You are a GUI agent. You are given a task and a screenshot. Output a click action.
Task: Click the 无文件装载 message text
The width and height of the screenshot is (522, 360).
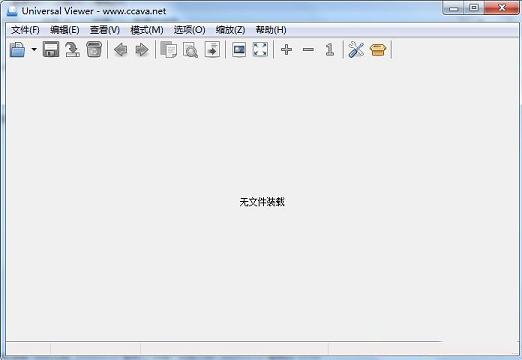(x=262, y=202)
